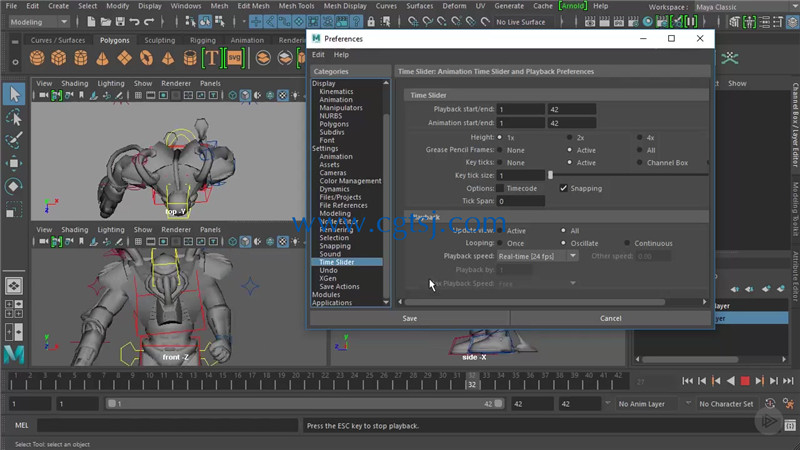Click Playback start value field
The width and height of the screenshot is (800, 450).
[x=520, y=109]
